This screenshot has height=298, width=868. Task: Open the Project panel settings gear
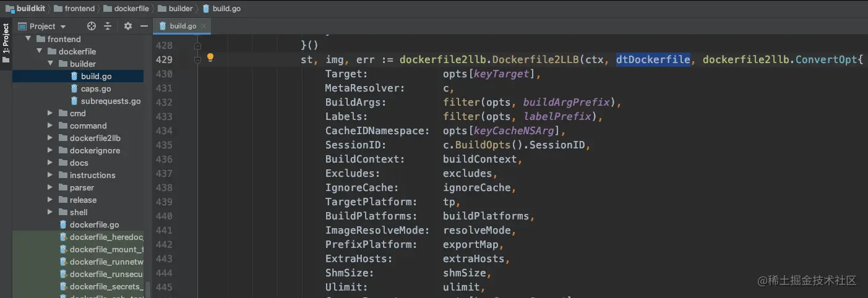(x=128, y=26)
